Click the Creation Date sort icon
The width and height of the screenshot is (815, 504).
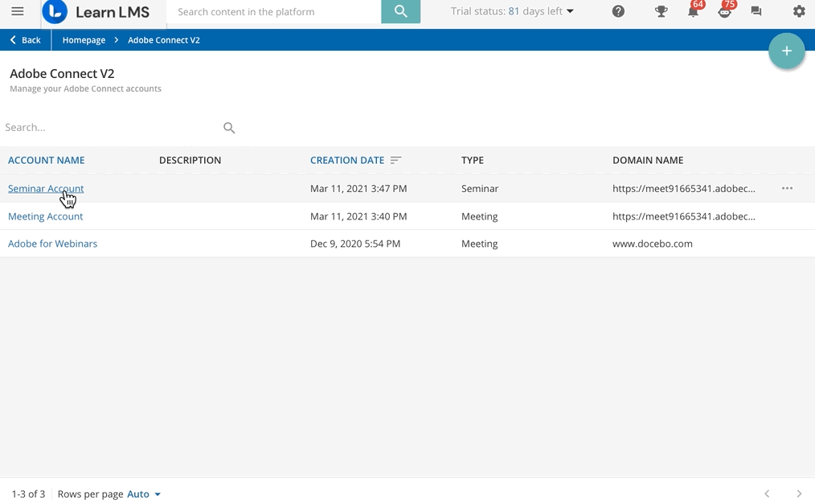[395, 160]
